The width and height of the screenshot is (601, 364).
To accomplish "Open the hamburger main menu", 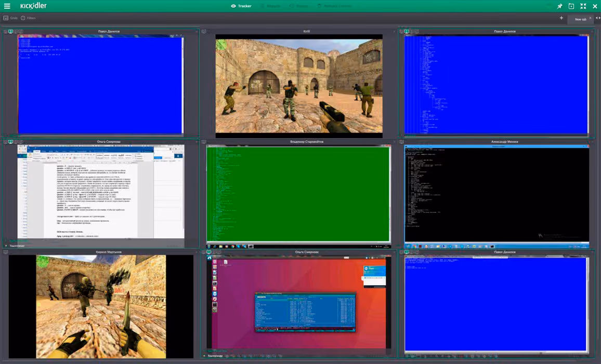I will tap(7, 6).
